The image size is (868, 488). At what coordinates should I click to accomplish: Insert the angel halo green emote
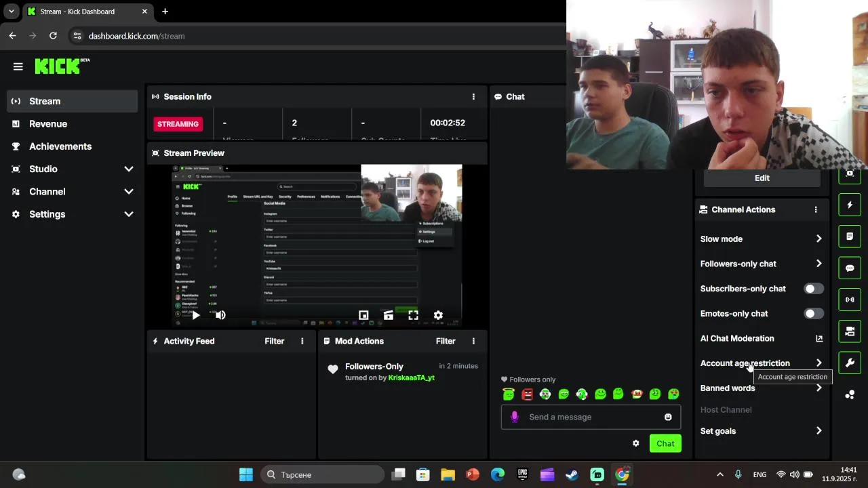(x=509, y=394)
